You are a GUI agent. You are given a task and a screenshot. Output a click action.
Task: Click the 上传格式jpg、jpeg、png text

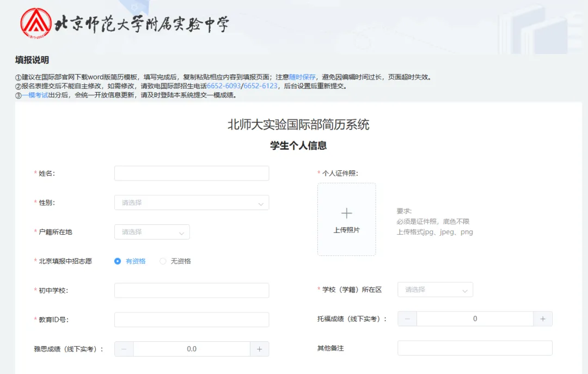click(434, 232)
